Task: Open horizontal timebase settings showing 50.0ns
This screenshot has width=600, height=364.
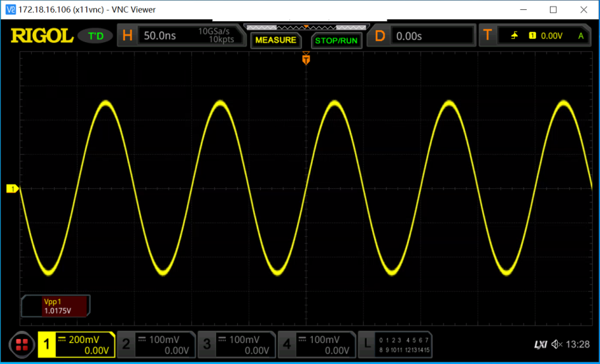Action: point(181,36)
